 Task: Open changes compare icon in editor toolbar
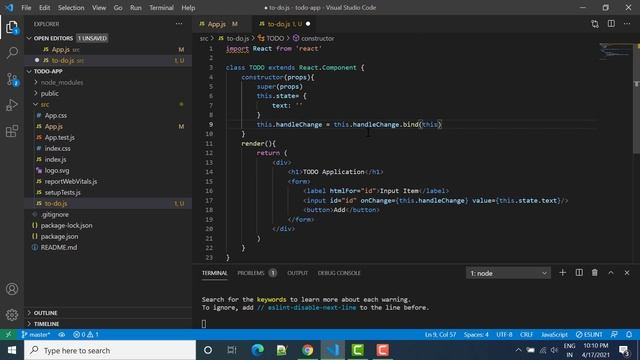595,24
